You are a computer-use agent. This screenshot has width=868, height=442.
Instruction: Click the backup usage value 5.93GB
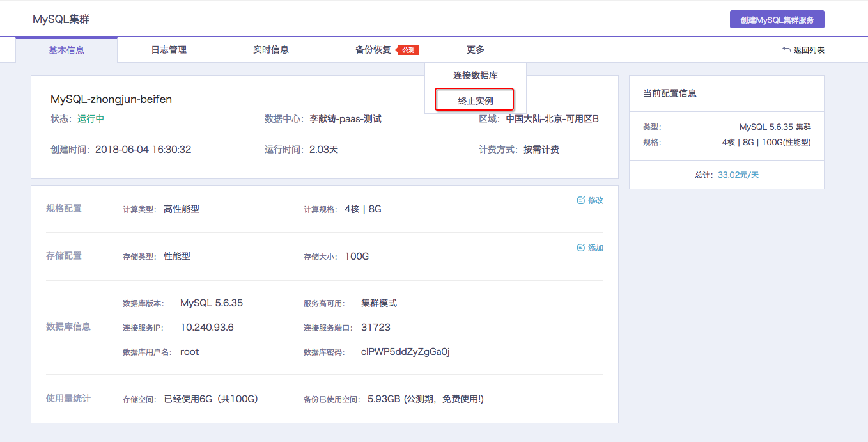click(x=384, y=399)
